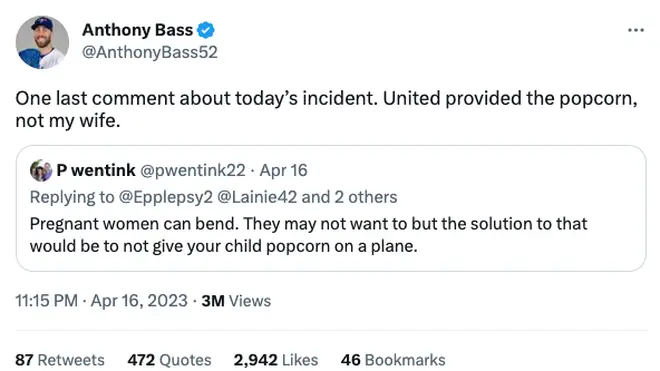Click the blue verified checkmark badge
Screen dimensions: 660x371
[x=206, y=30]
